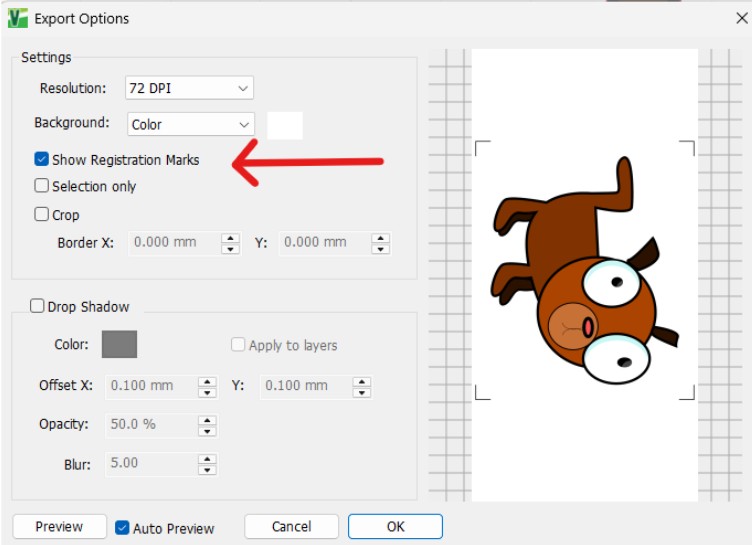Confirm export with OK button
The height and width of the screenshot is (545, 752).
[x=395, y=526]
